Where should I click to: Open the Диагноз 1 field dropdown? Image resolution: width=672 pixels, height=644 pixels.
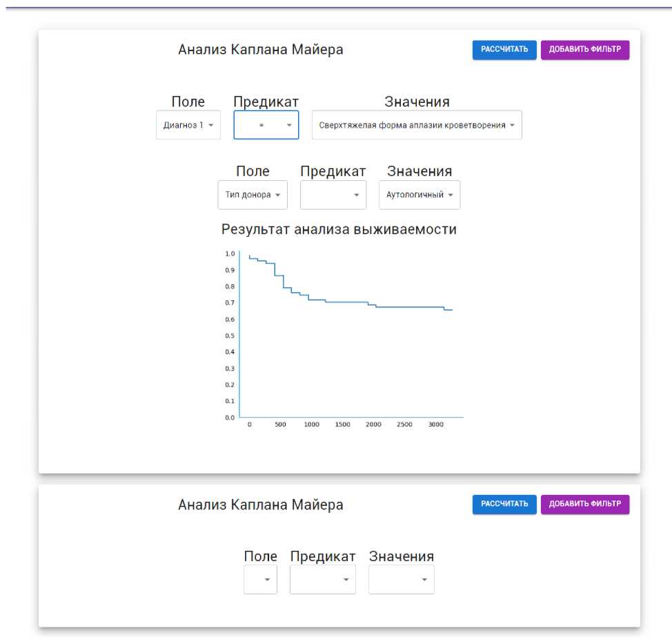[188, 126]
